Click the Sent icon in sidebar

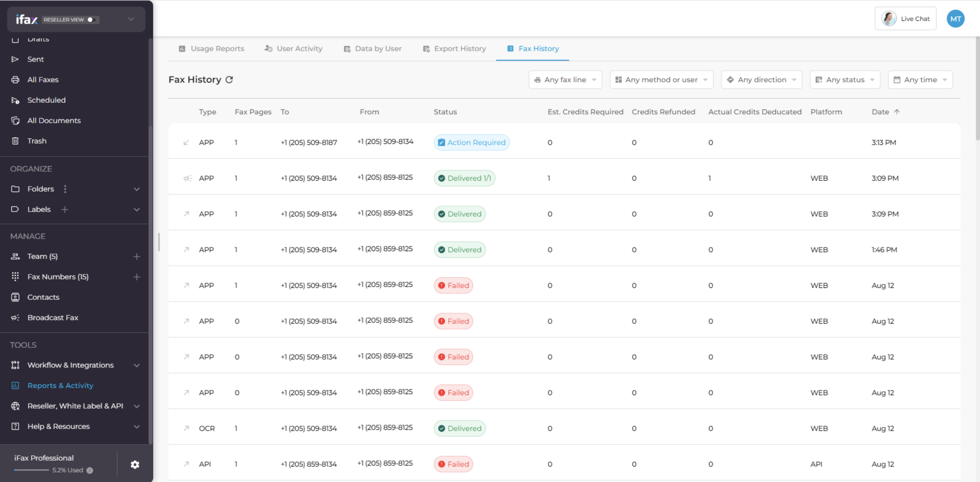coord(16,59)
